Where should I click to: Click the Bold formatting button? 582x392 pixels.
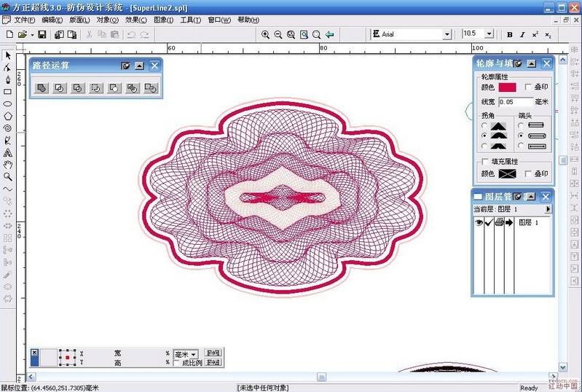pyautogui.click(x=510, y=34)
